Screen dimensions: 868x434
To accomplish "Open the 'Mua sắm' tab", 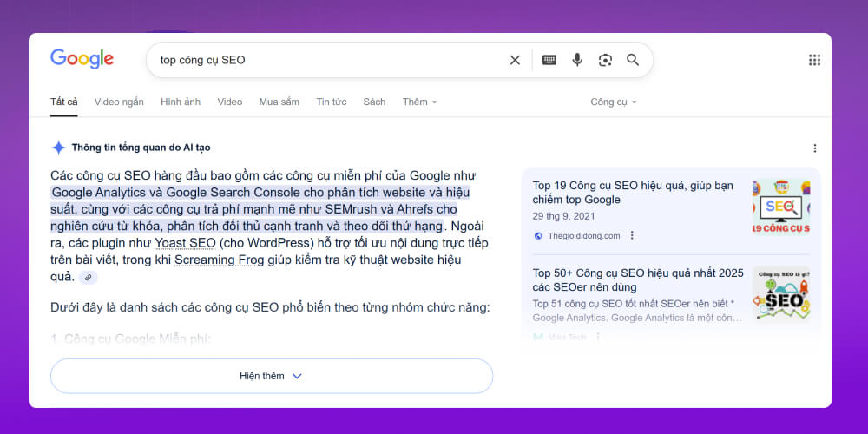I will point(279,102).
